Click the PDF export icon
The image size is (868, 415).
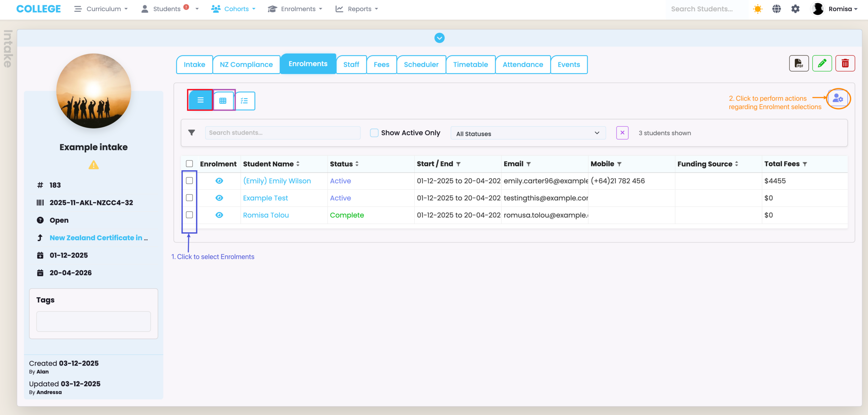click(x=798, y=63)
